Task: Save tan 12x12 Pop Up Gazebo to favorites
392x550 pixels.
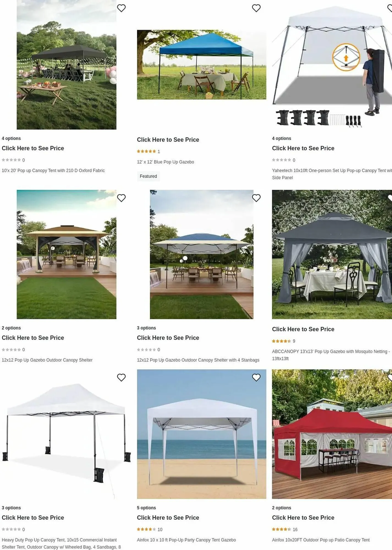Action: [121, 198]
